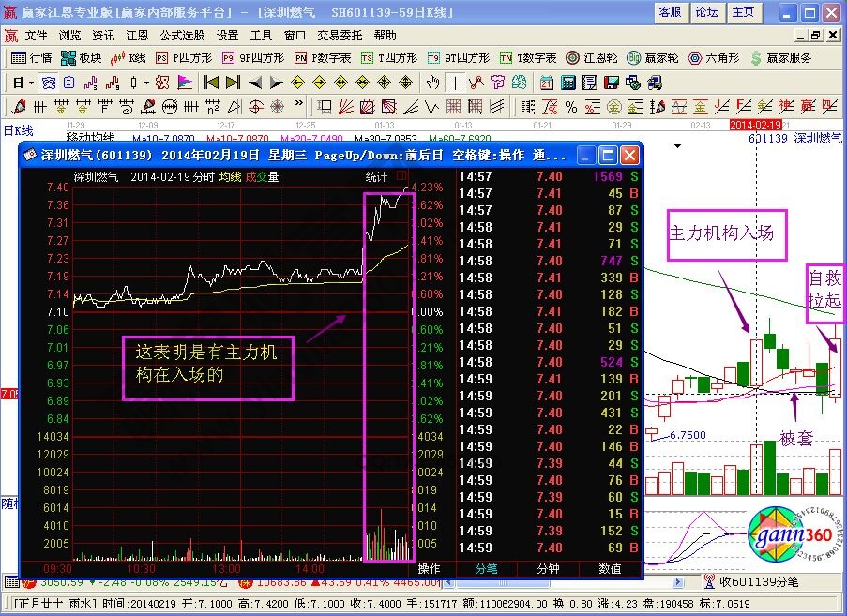Expand the 日 period dropdown arrow
The image size is (847, 616).
pyautogui.click(x=30, y=83)
